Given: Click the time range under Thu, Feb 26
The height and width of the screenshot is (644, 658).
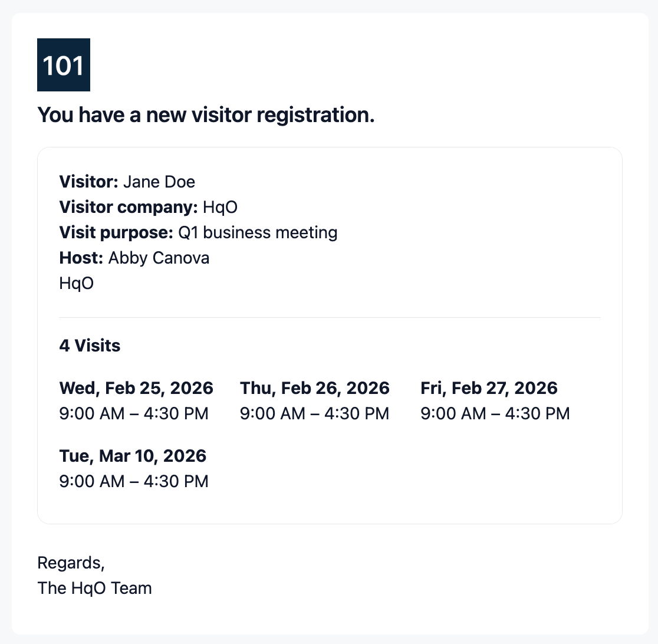Looking at the screenshot, I should (x=314, y=413).
